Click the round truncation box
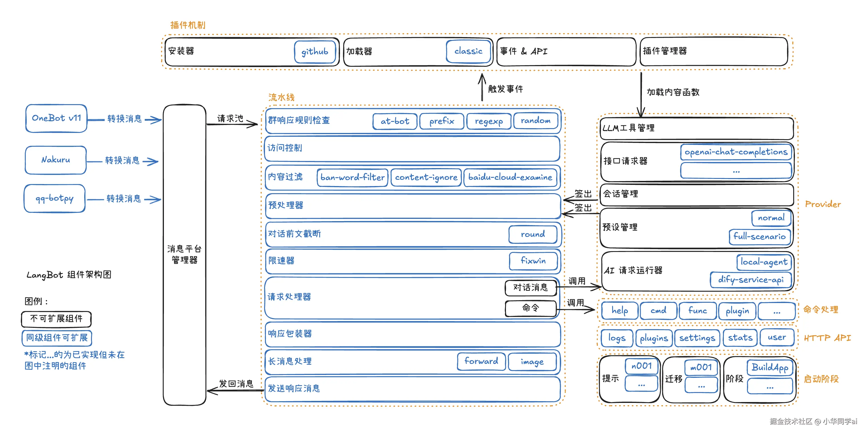 tap(533, 234)
